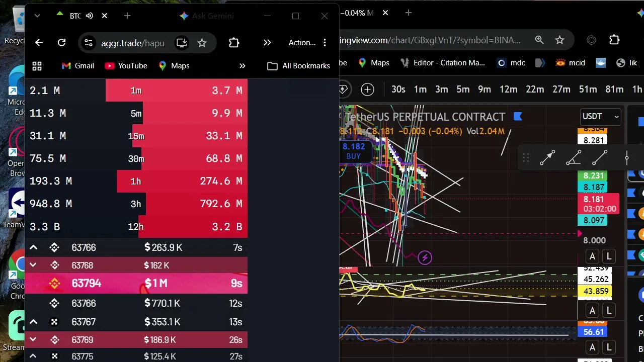The height and width of the screenshot is (362, 644).
Task: Mute the BTC tab audio icon
Action: (x=89, y=16)
